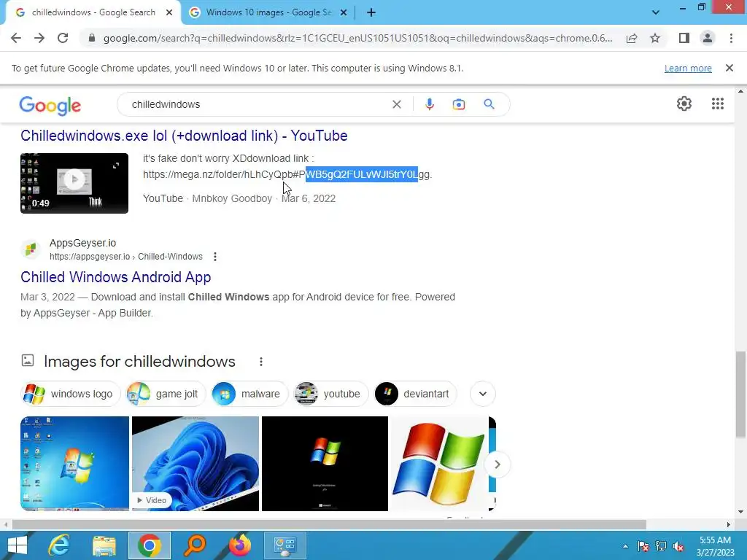
Task: Click the AppsGeyser.io site name
Action: pyautogui.click(x=83, y=243)
